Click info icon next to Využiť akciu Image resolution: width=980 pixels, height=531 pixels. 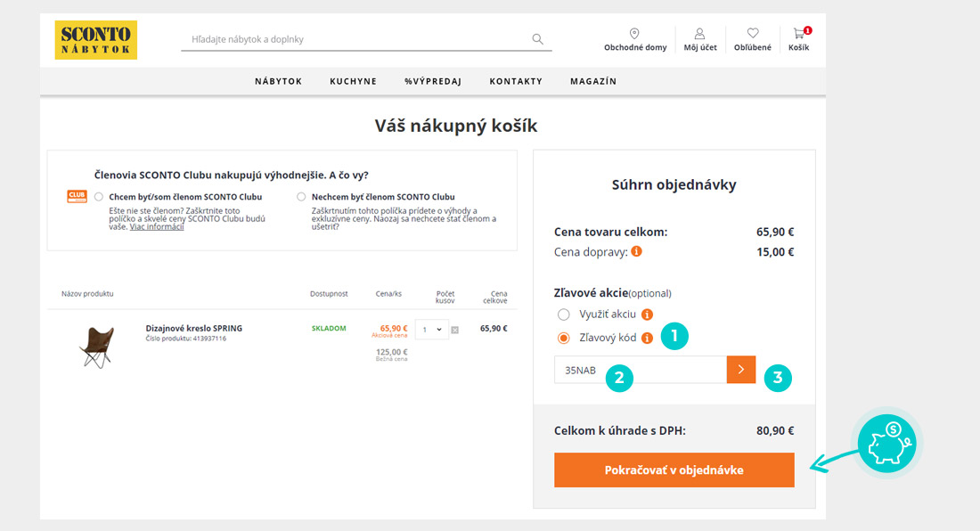click(x=648, y=315)
